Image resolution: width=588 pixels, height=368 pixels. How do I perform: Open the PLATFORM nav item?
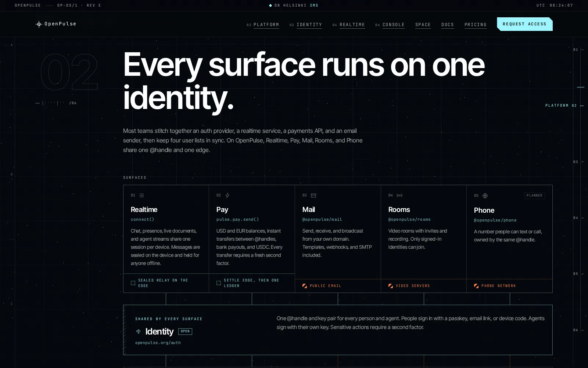(266, 25)
